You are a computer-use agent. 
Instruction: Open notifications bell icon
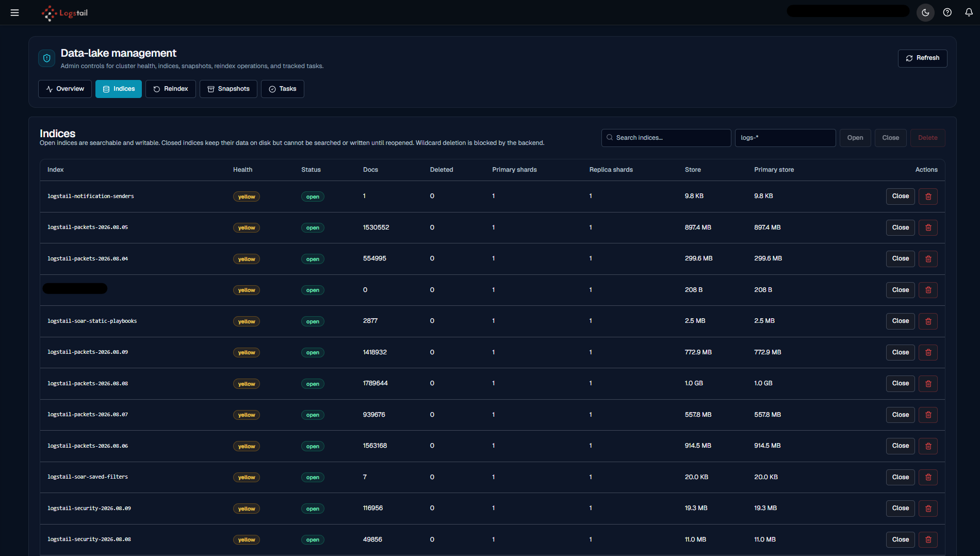[969, 12]
